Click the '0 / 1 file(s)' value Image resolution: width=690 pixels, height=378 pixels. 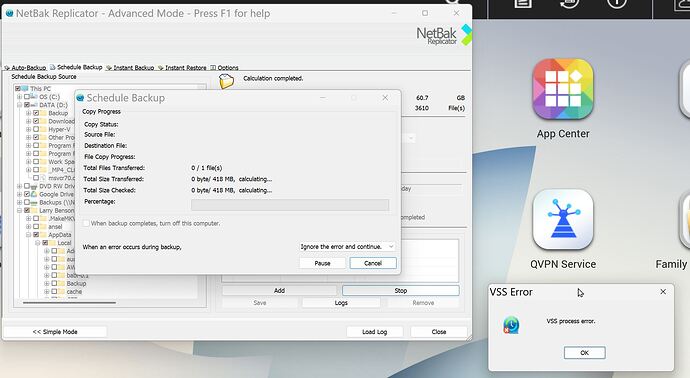pyautogui.click(x=207, y=168)
